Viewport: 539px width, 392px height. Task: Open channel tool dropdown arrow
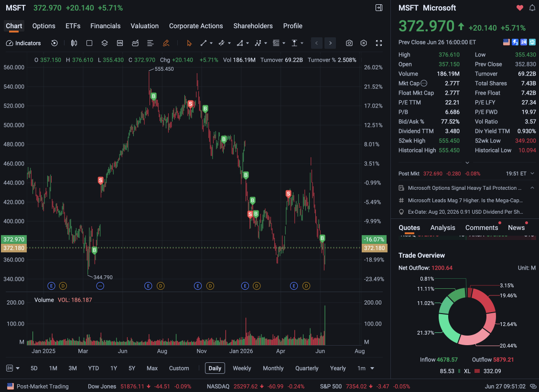[x=229, y=44]
